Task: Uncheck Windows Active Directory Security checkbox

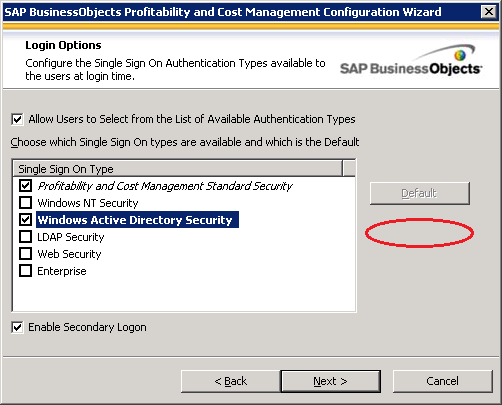Action: pyautogui.click(x=26, y=219)
